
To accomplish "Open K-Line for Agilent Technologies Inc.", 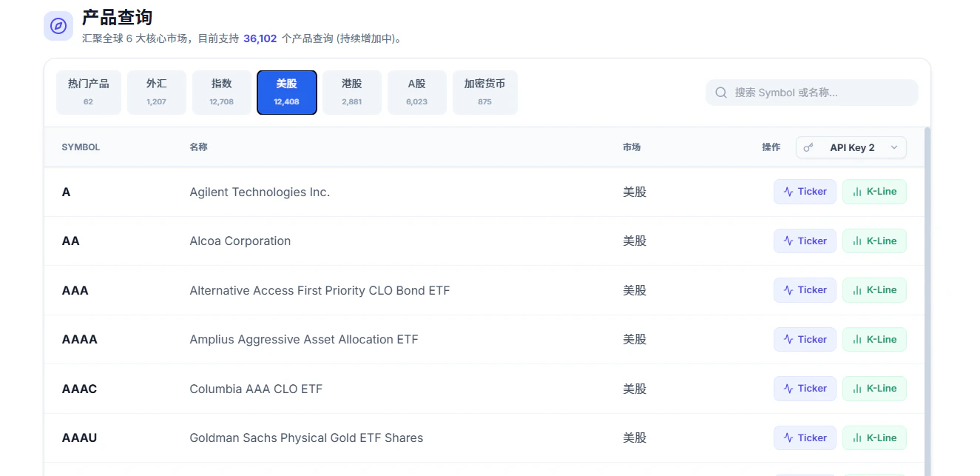I will [874, 192].
